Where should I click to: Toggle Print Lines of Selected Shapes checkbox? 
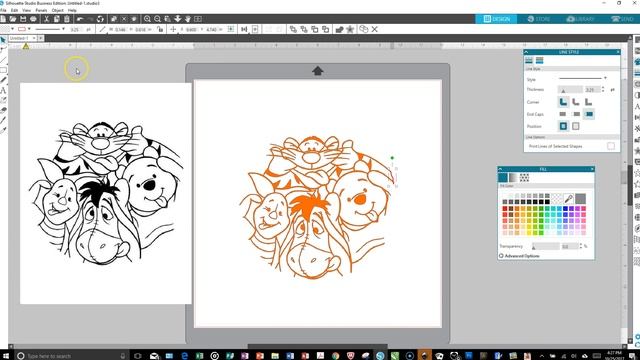(x=611, y=146)
